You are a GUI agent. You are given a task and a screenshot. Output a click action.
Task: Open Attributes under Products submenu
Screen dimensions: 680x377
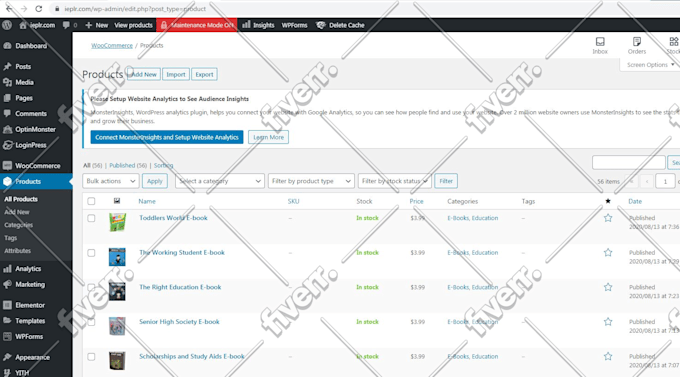pyautogui.click(x=17, y=251)
